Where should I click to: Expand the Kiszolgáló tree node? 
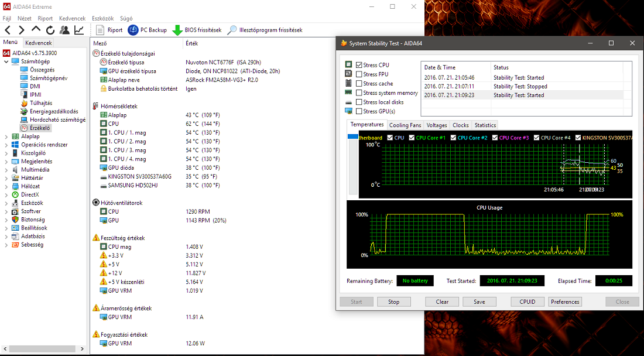click(x=6, y=153)
